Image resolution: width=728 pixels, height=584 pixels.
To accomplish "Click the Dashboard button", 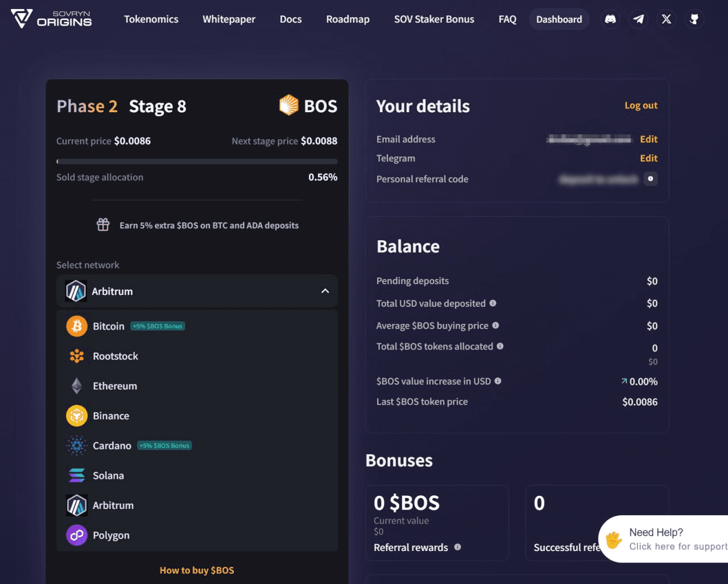I will coord(559,19).
